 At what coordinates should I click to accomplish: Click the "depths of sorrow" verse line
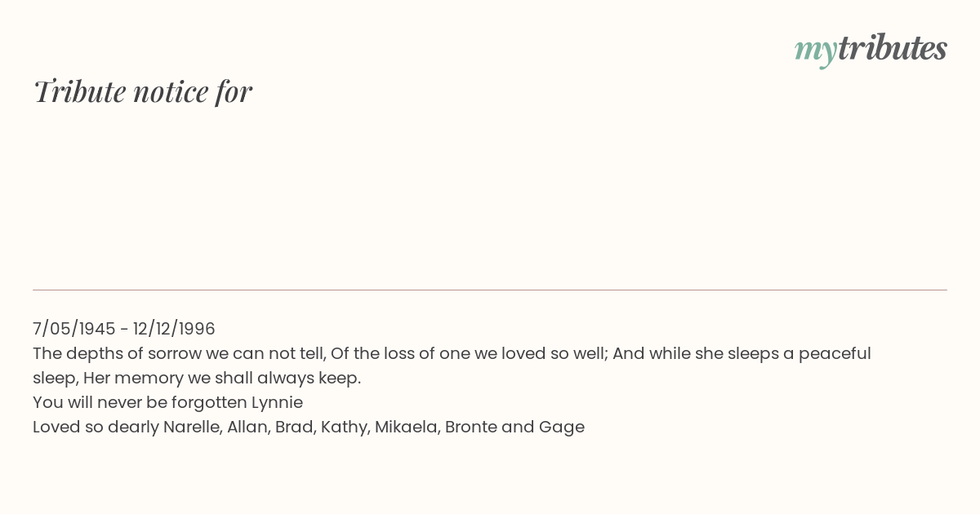[452, 353]
